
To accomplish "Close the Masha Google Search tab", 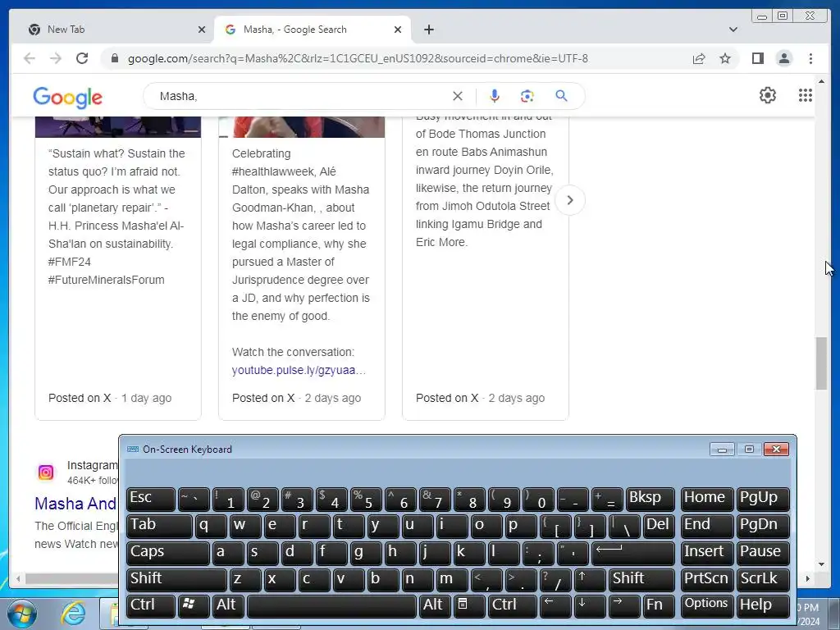I will click(398, 30).
